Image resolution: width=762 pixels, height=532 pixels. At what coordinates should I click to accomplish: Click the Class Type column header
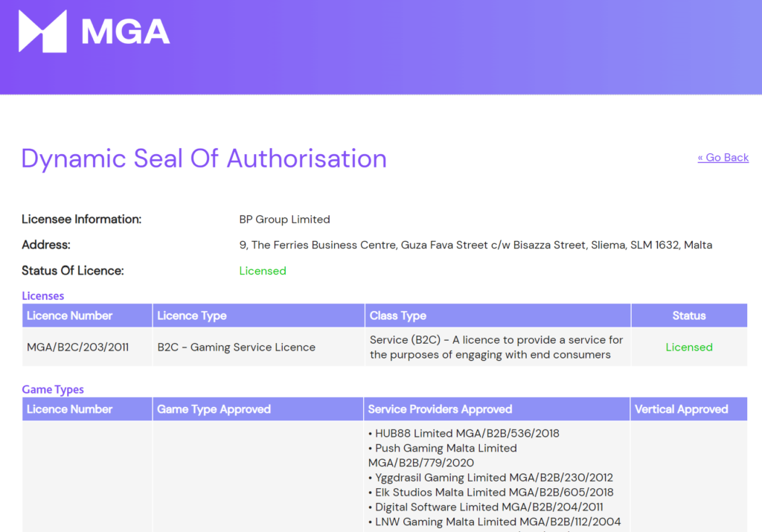398,315
